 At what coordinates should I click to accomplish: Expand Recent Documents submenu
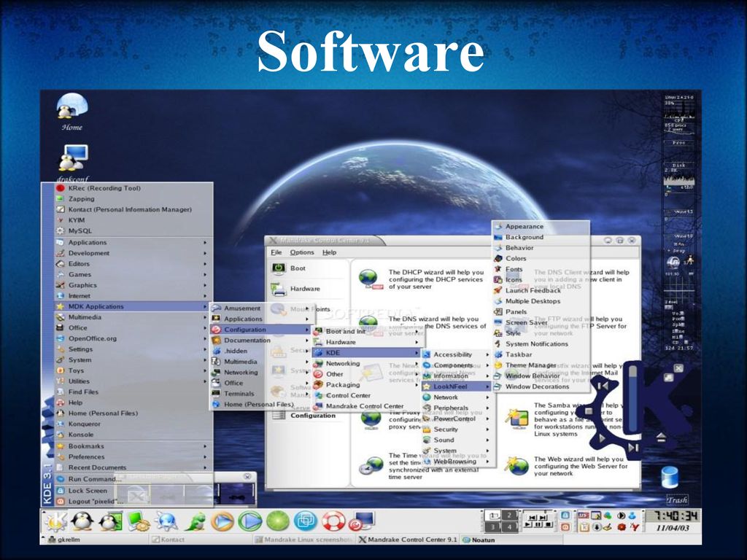[x=132, y=467]
